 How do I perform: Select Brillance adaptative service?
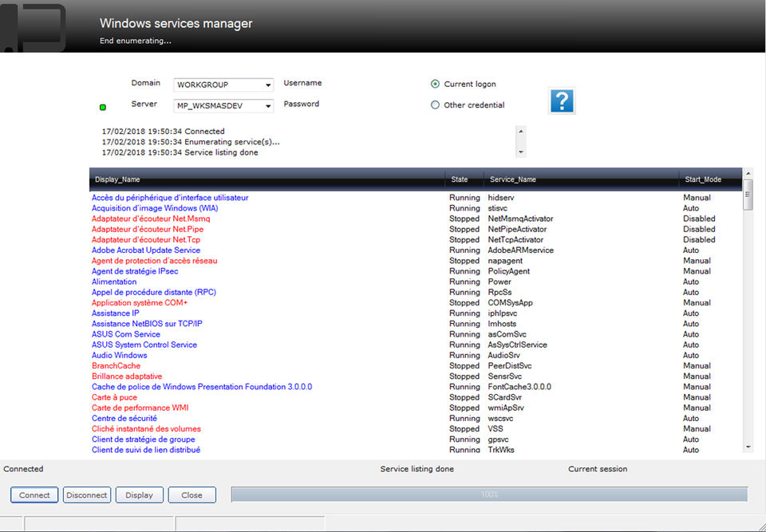tap(127, 376)
